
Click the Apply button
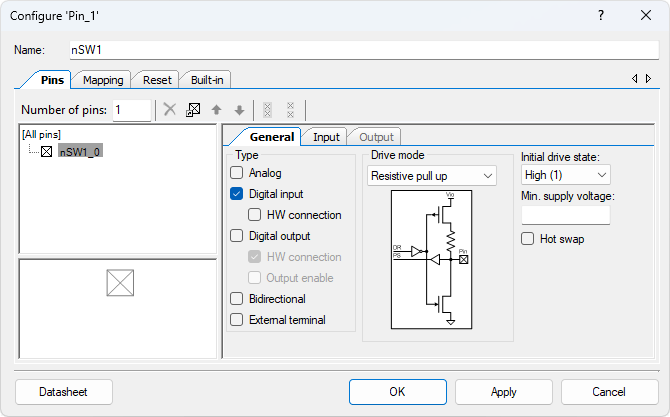(504, 392)
